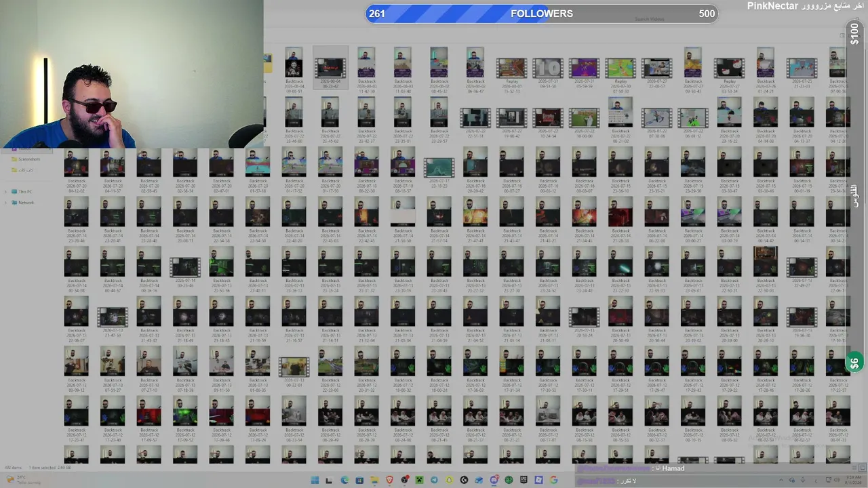Select Backtrack clip 2026-07-22 23-46-00
868x488 pixels.
point(294,120)
